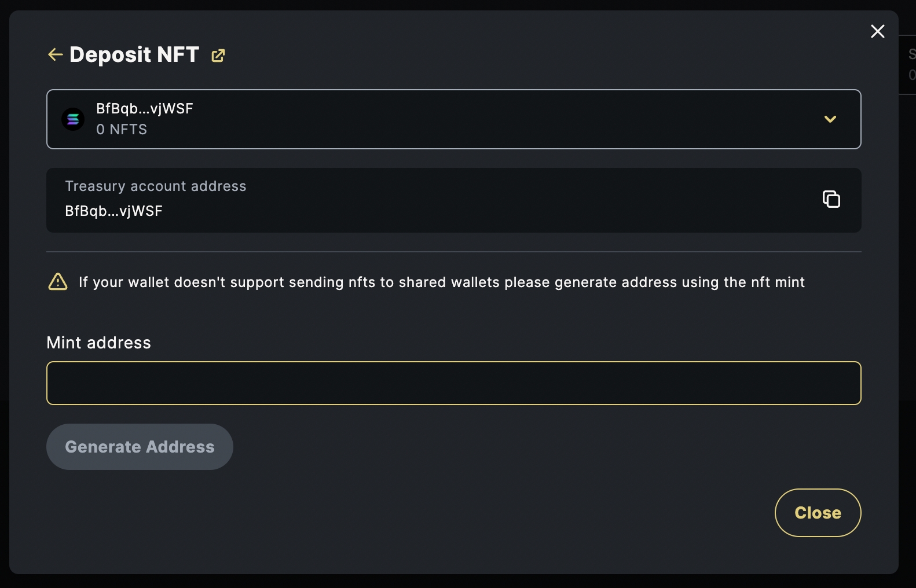The height and width of the screenshot is (588, 916).
Task: Click the 0 NFTS count label
Action: pos(122,130)
